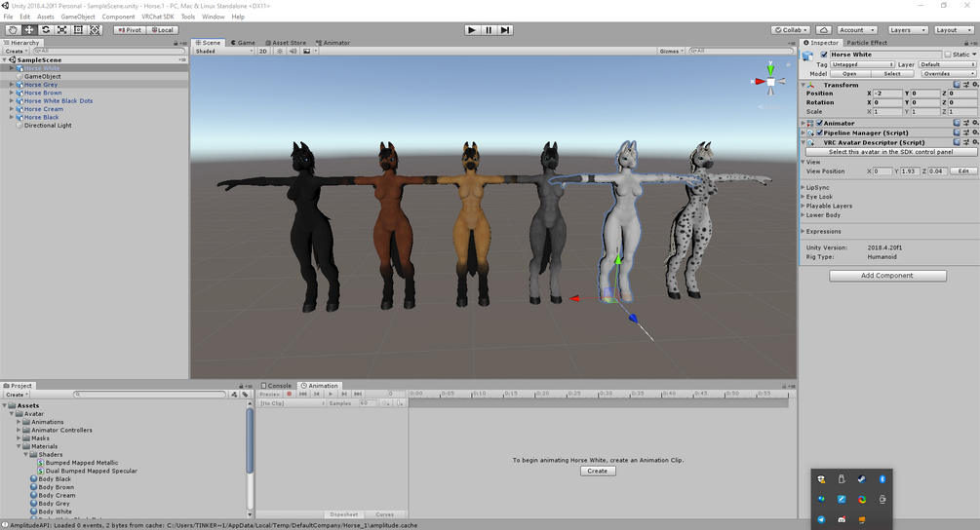Select the Scale tool in toolbar
Viewport: 980px width, 530px height.
[x=61, y=30]
